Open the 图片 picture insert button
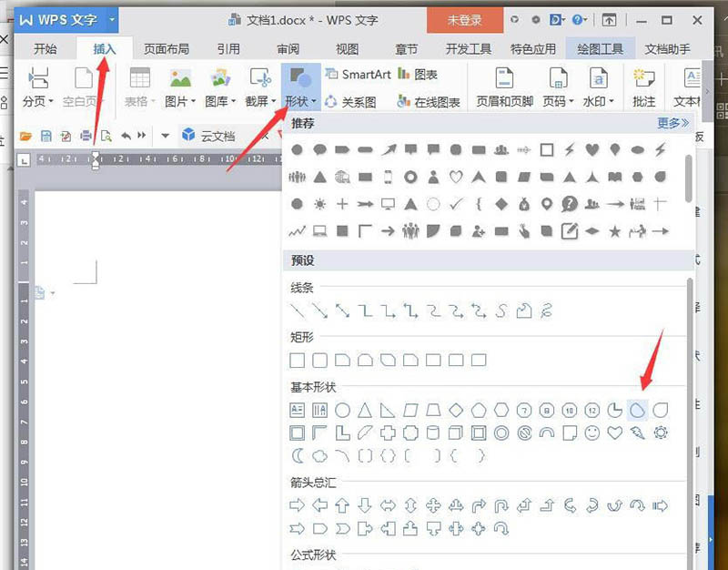This screenshot has width=728, height=570. pos(180,87)
